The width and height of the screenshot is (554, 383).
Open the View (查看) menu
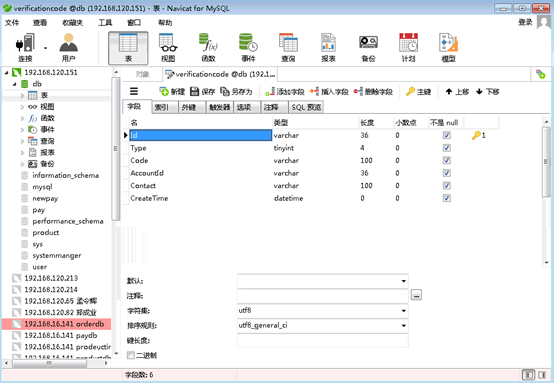pyautogui.click(x=40, y=23)
